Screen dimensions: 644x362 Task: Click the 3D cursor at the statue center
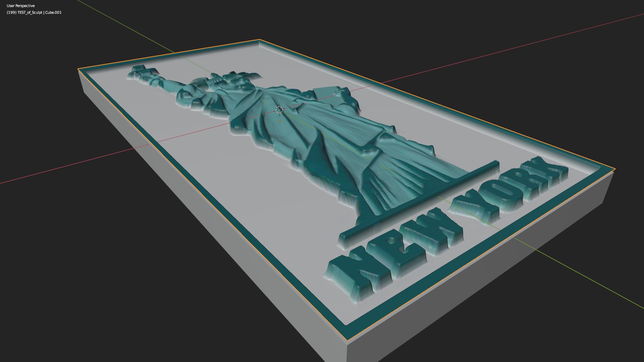[x=279, y=110]
